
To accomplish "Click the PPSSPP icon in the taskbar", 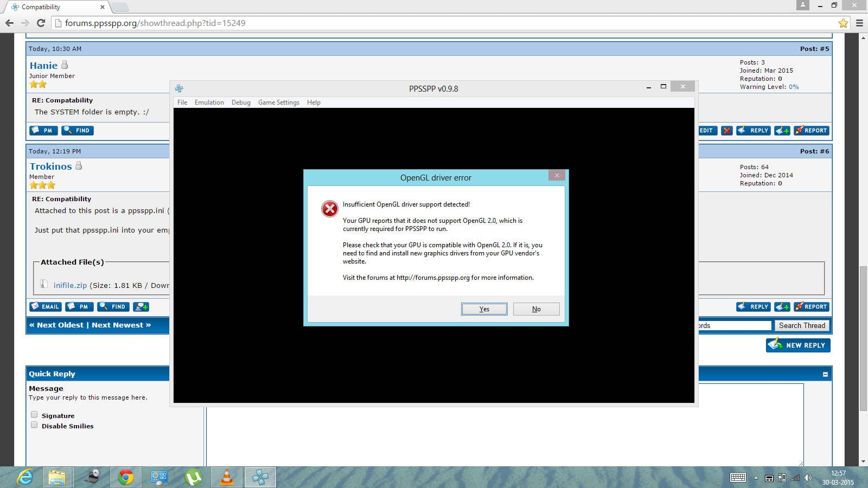I will [x=260, y=477].
